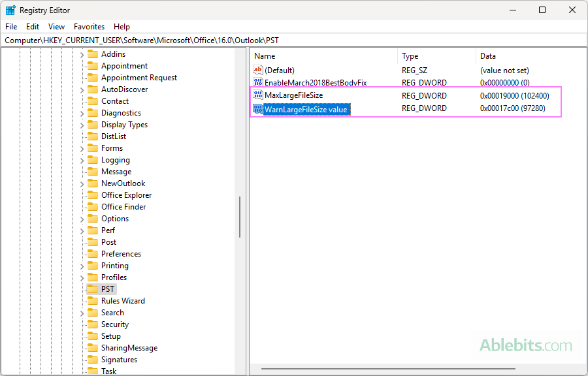Select the Security key
The height and width of the screenshot is (376, 588).
point(115,324)
